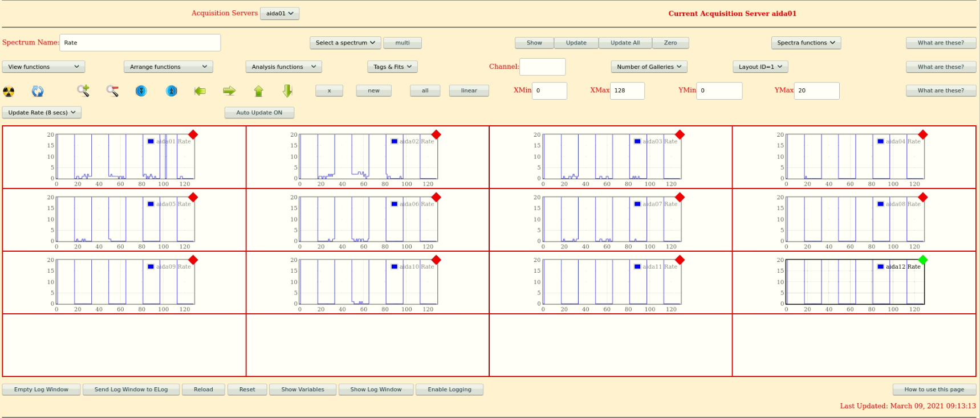Toggle the linear scale button
Image resolution: width=980 pixels, height=418 pixels.
[x=469, y=91]
